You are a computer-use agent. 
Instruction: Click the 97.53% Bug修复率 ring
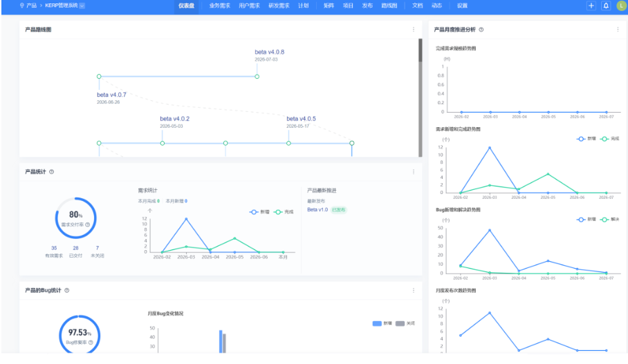click(x=80, y=335)
